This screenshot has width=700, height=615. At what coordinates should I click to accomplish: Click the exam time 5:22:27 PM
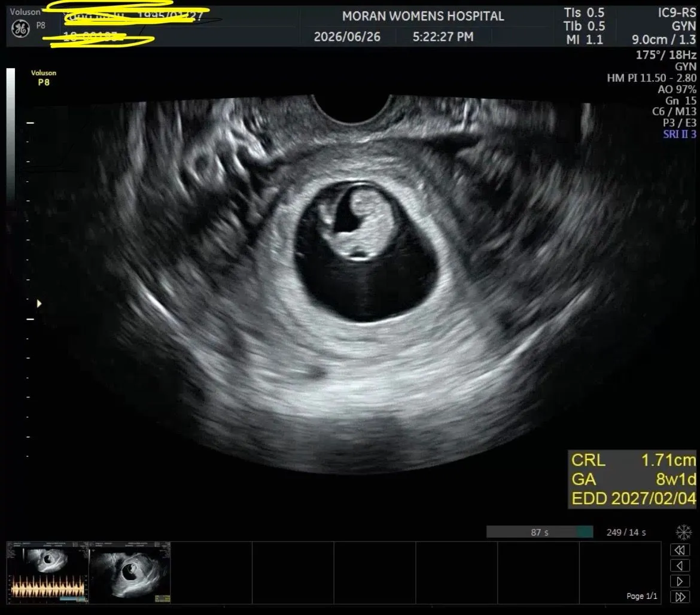443,36
